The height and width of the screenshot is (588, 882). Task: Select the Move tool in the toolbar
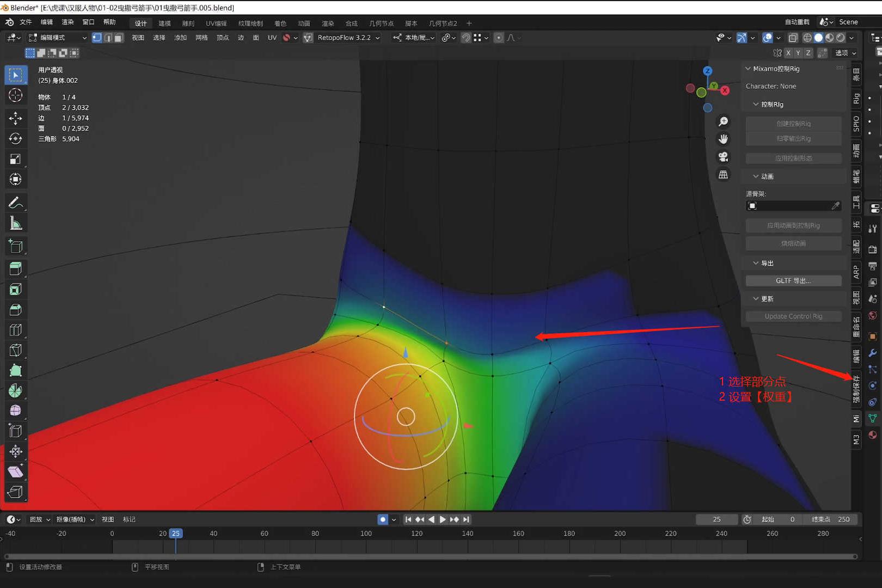tap(15, 118)
